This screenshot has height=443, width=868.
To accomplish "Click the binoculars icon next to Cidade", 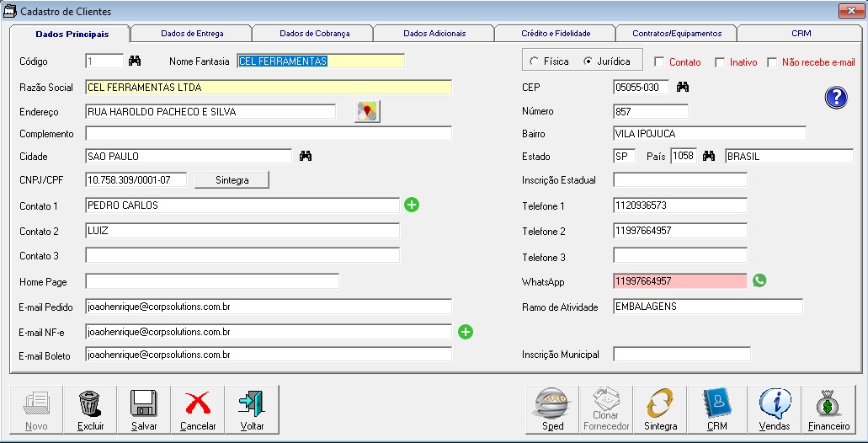I will (306, 156).
